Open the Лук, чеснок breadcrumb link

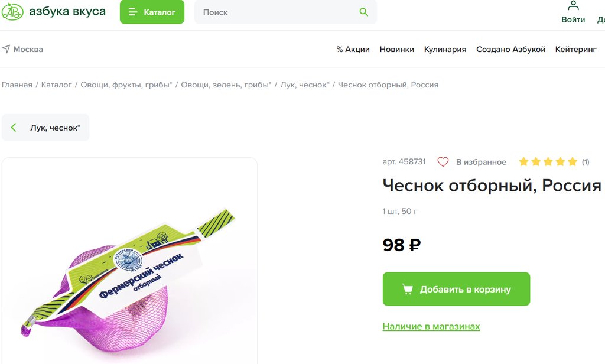(x=304, y=84)
